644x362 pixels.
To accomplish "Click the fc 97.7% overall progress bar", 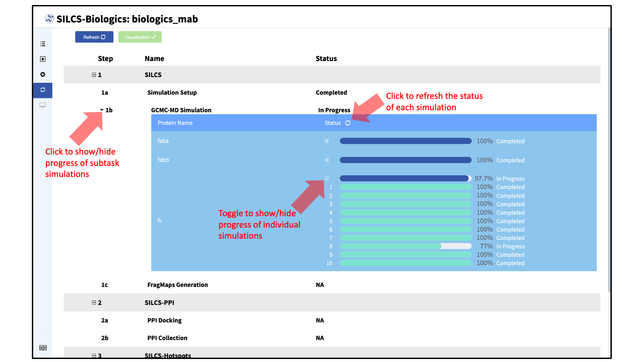I will coord(406,178).
